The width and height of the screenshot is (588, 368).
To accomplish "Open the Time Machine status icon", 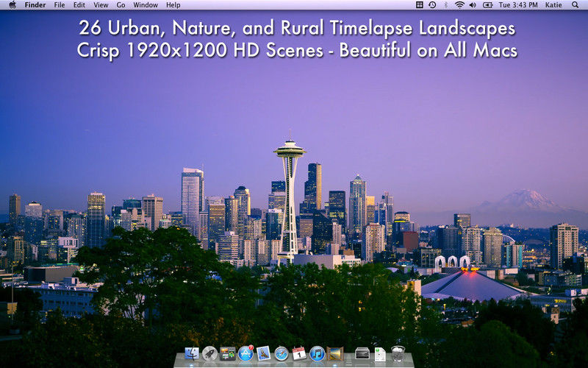I will pos(432,5).
